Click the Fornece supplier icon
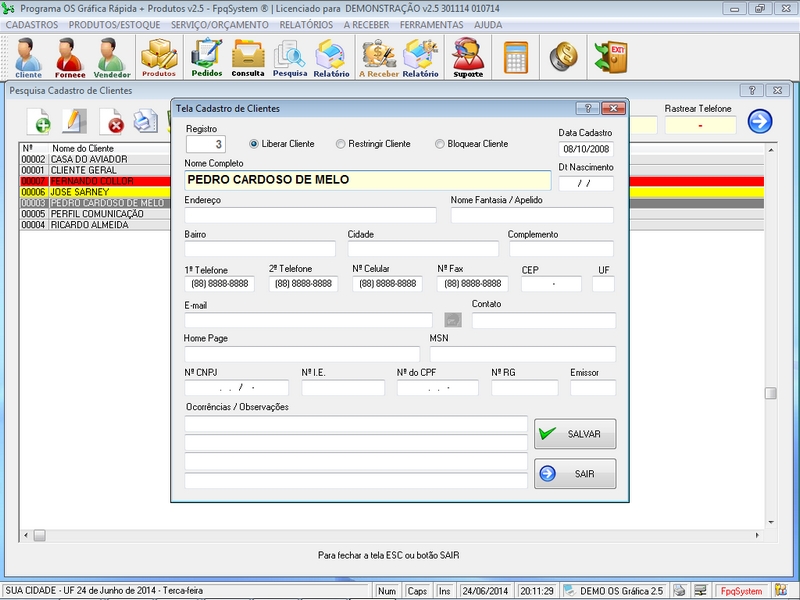This screenshot has width=800, height=600. tap(70, 57)
